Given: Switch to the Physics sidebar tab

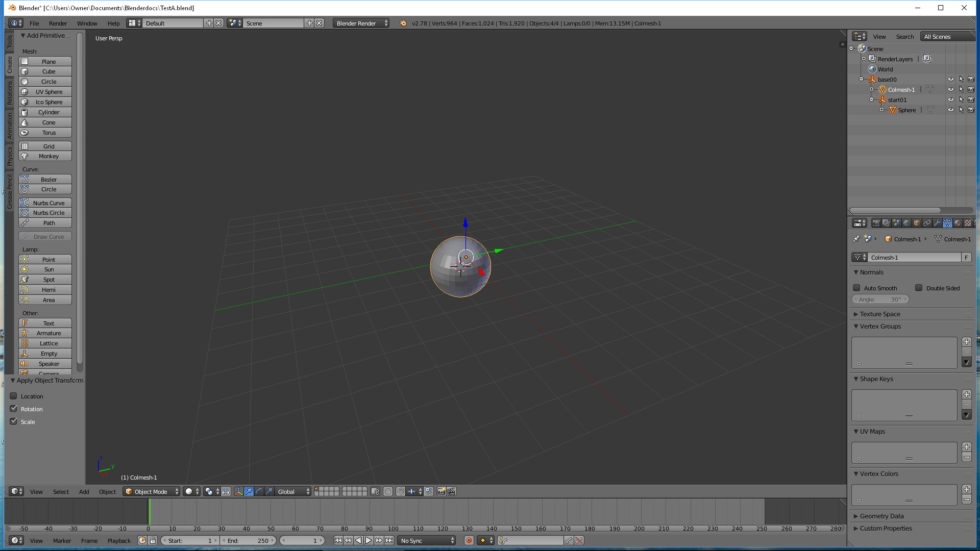Looking at the screenshot, I should point(9,156).
